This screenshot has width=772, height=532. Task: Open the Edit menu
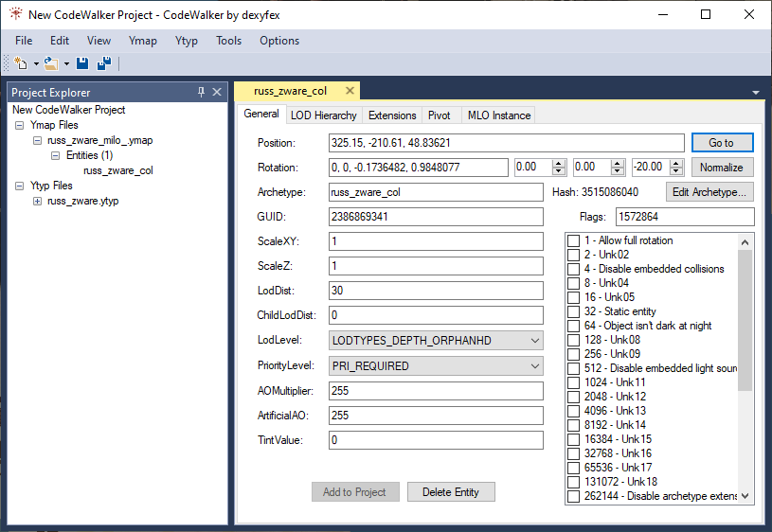click(60, 41)
